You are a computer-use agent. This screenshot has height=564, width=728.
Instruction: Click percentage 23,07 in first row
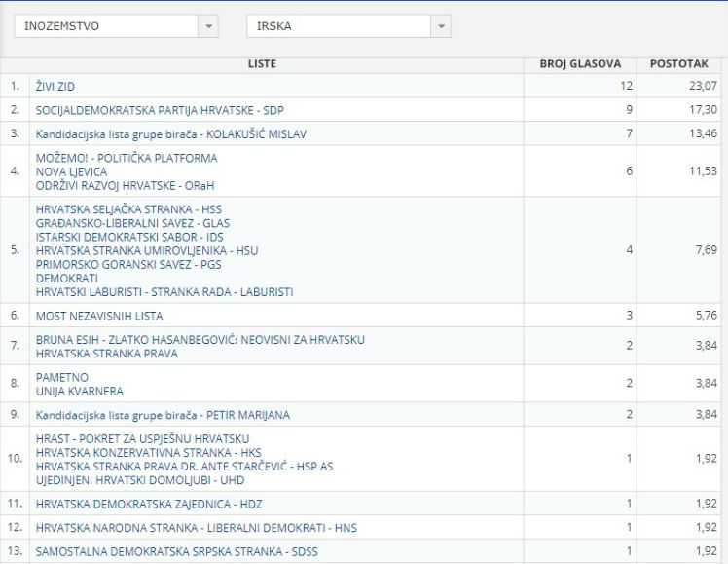tap(703, 86)
